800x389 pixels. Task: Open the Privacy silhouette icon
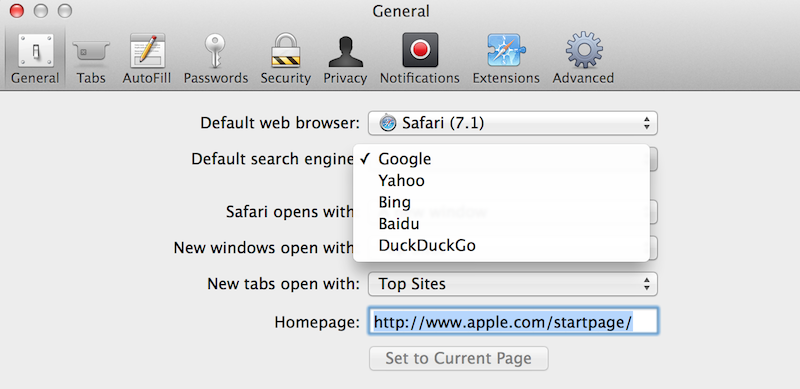click(345, 51)
